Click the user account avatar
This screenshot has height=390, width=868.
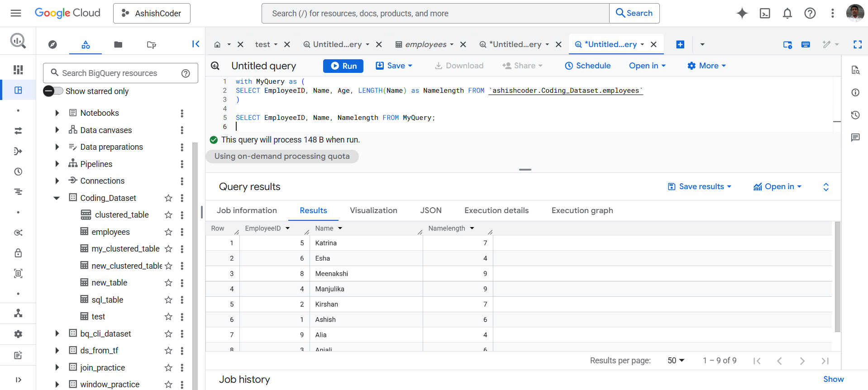pos(855,13)
